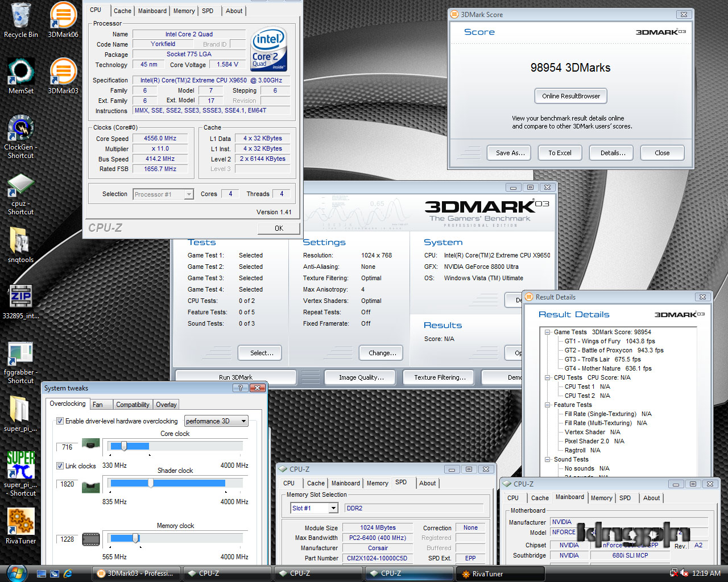
Task: Launch the 3DMark03 desktop shortcut
Action: pos(63,76)
